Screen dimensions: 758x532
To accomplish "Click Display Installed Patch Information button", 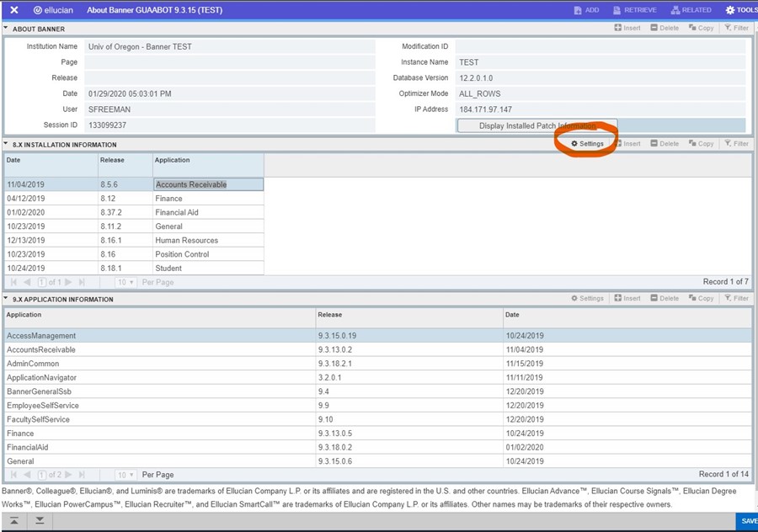I will pos(537,125).
